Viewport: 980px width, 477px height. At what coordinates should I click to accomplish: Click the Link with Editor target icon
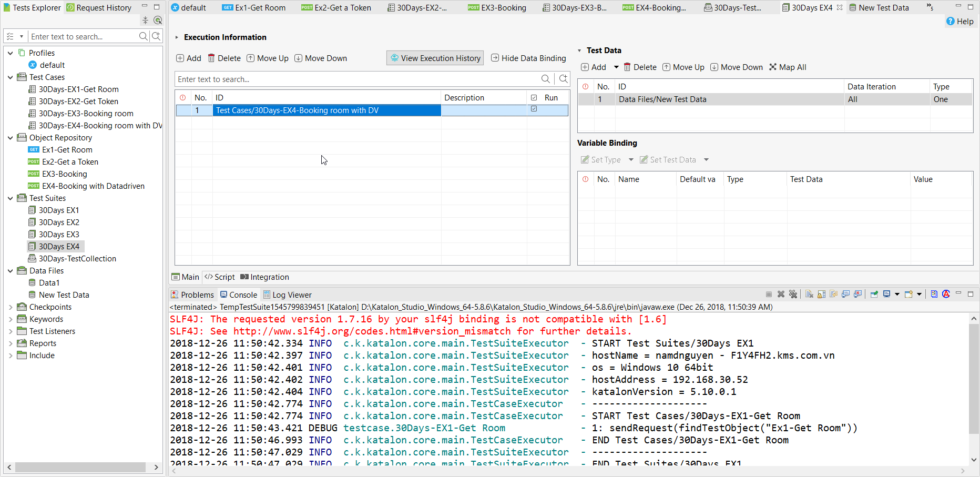pyautogui.click(x=157, y=21)
